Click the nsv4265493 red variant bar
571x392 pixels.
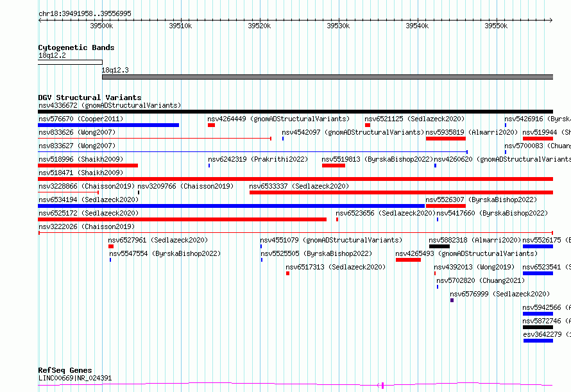(x=408, y=260)
